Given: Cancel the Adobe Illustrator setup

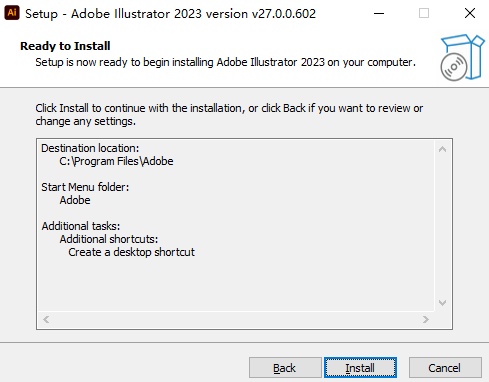Looking at the screenshot, I should (445, 368).
